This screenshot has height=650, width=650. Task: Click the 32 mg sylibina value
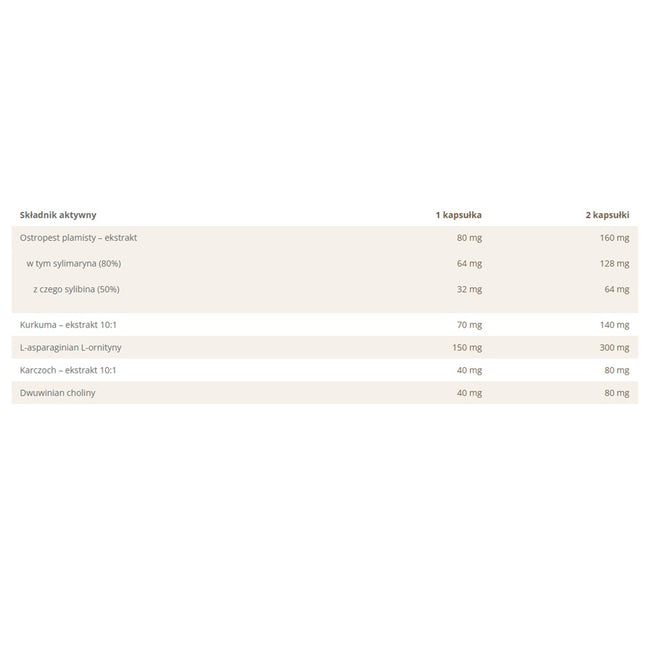(469, 289)
